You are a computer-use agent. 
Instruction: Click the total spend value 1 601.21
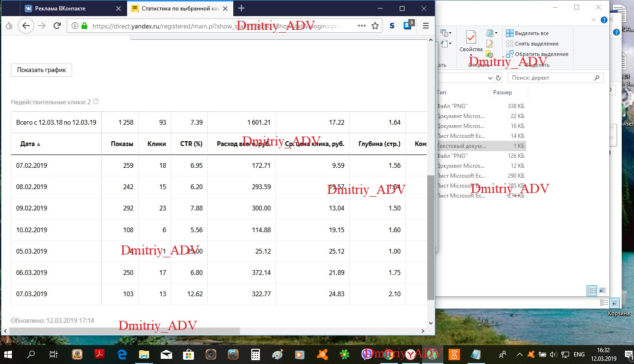259,122
